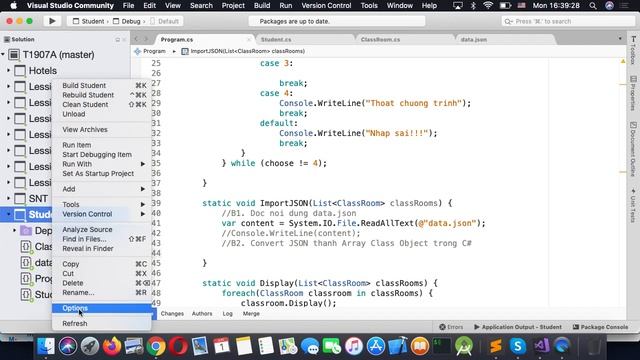Open Xcode in the dock
This screenshot has height=360, width=640.
398,346
